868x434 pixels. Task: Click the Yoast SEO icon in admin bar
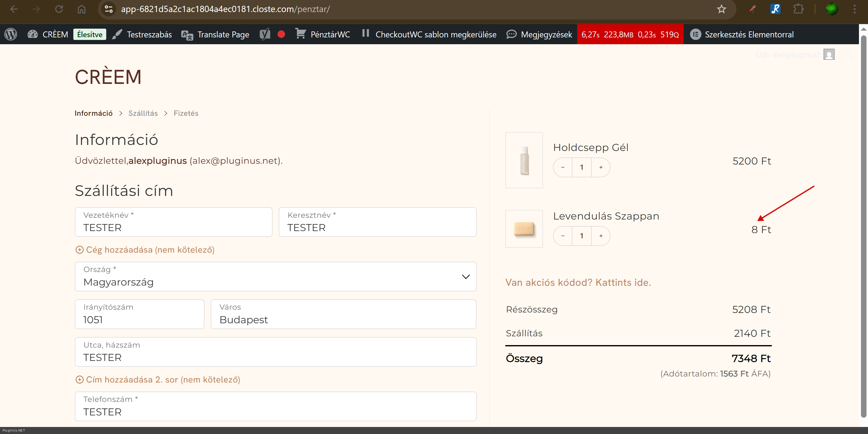point(265,34)
